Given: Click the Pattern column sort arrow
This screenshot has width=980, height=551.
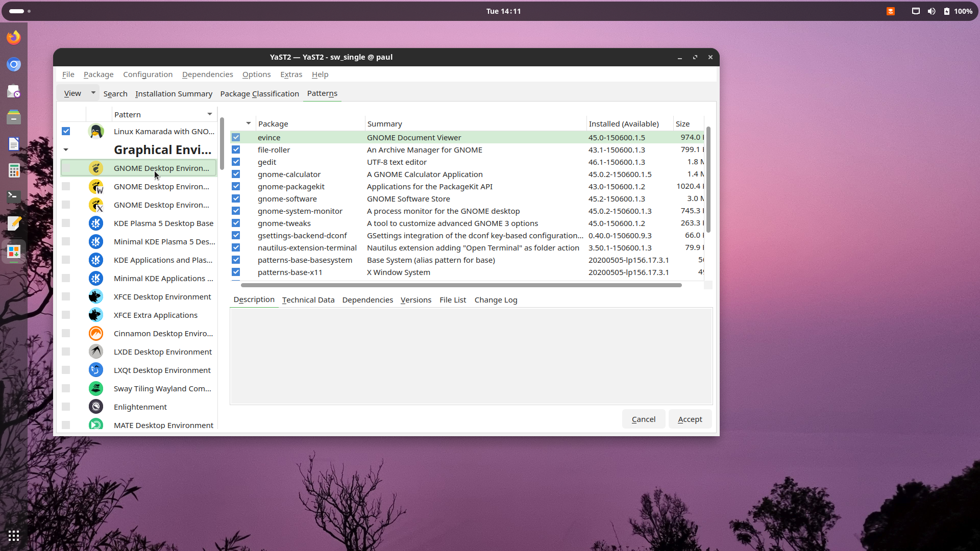Looking at the screenshot, I should click(209, 114).
